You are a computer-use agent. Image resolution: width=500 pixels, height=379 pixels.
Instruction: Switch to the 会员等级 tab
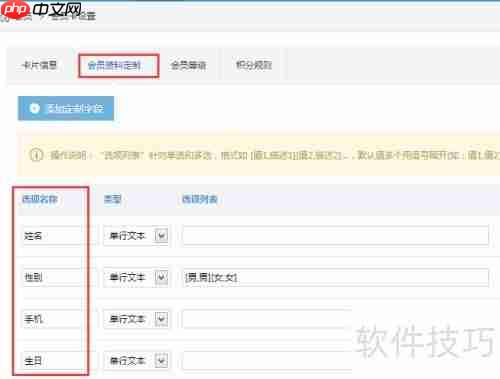coord(188,65)
